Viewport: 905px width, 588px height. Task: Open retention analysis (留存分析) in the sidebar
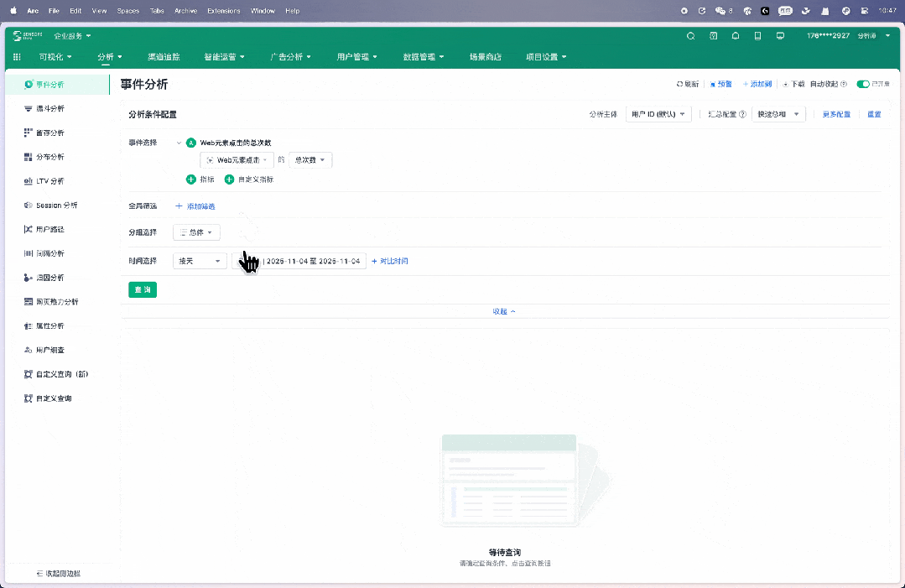click(x=29, y=133)
